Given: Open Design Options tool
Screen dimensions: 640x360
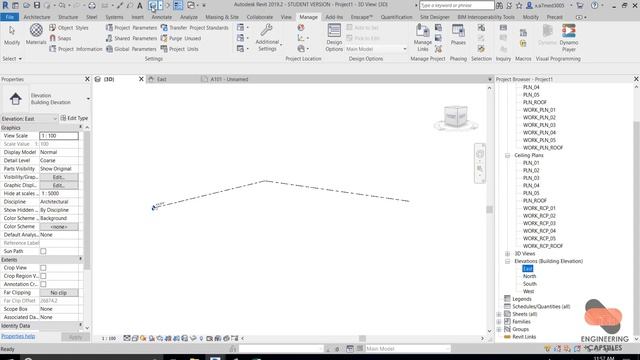Looking at the screenshot, I should click(334, 37).
